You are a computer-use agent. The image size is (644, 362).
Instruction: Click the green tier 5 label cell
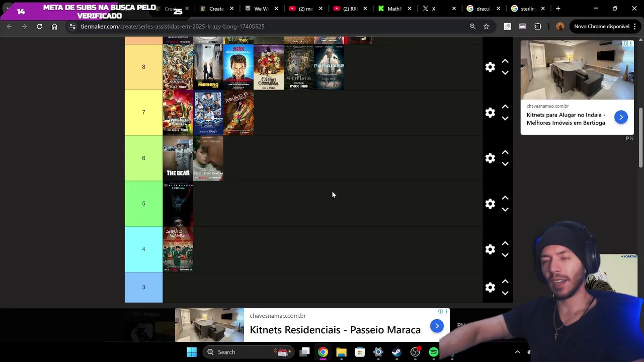pos(143,204)
